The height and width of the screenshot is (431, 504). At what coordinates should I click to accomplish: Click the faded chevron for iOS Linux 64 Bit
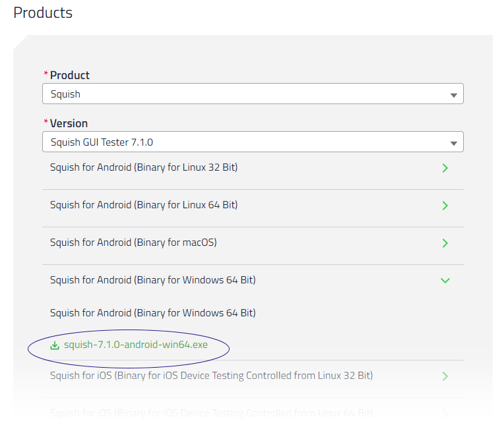tap(445, 413)
